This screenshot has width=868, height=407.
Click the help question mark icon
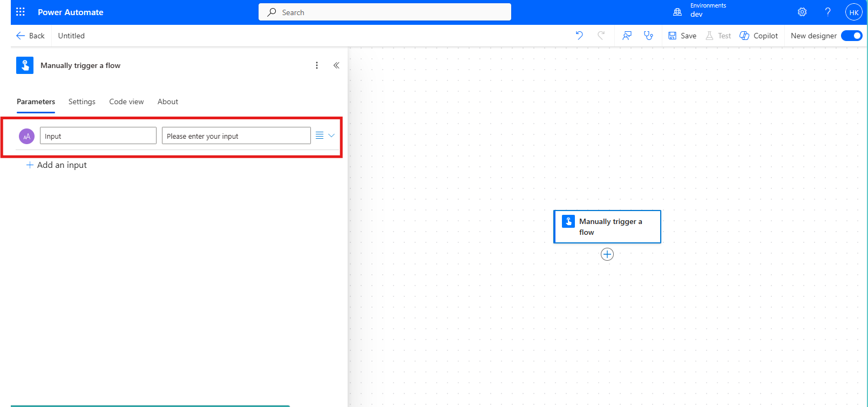828,12
